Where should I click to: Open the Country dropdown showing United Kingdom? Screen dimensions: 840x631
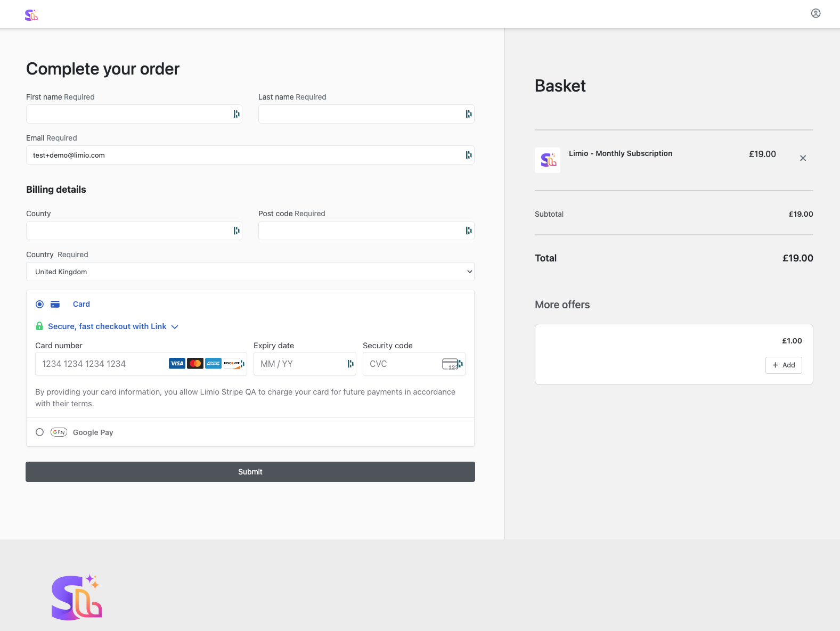click(250, 272)
